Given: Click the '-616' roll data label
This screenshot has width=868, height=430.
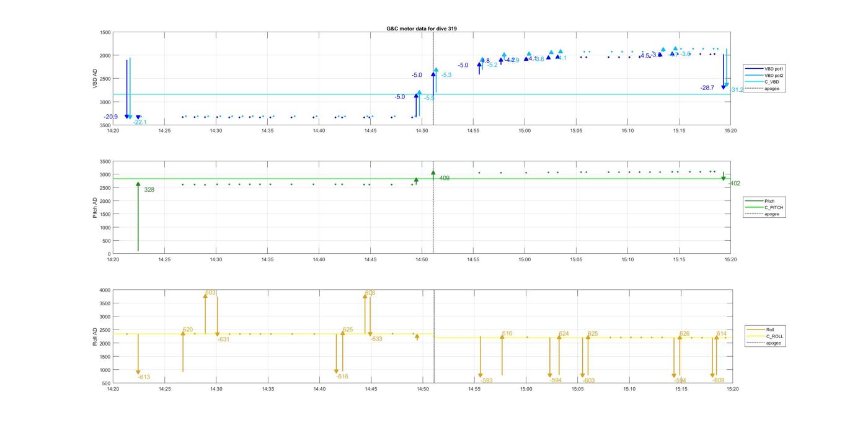Looking at the screenshot, I should point(342,377).
